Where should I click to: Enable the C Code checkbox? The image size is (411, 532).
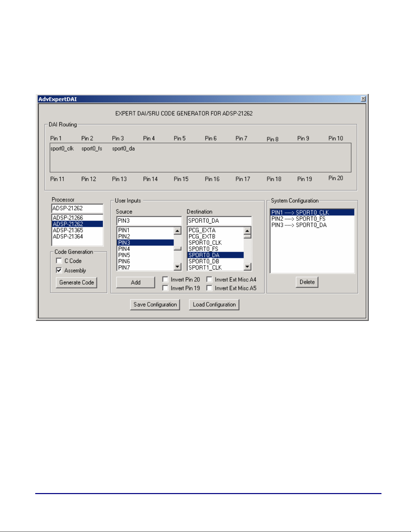click(x=59, y=261)
